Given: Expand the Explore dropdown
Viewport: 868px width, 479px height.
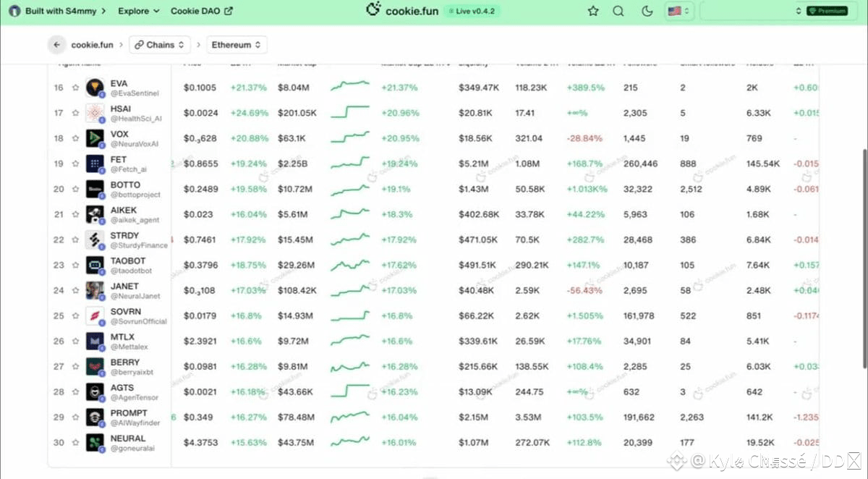Looking at the screenshot, I should click(x=137, y=11).
